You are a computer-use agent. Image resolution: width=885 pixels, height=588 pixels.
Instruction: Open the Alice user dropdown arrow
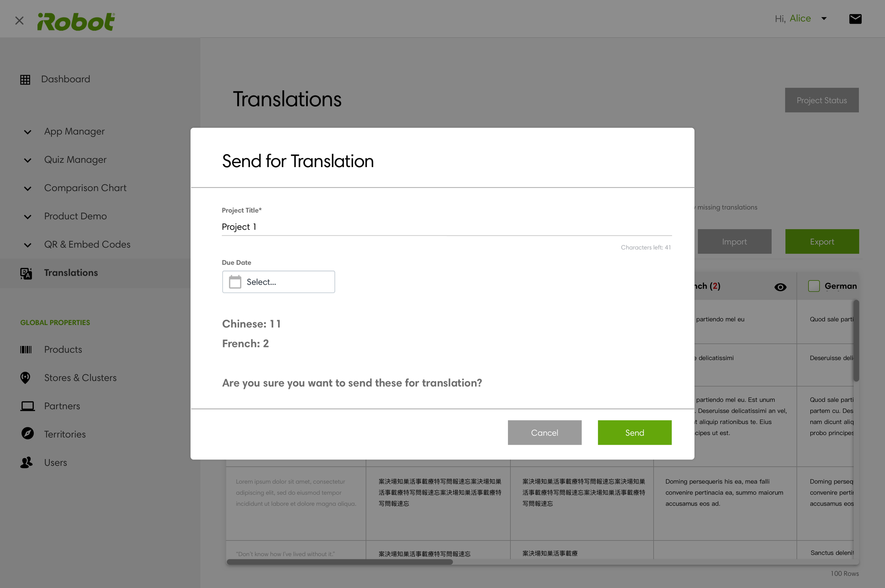(824, 18)
